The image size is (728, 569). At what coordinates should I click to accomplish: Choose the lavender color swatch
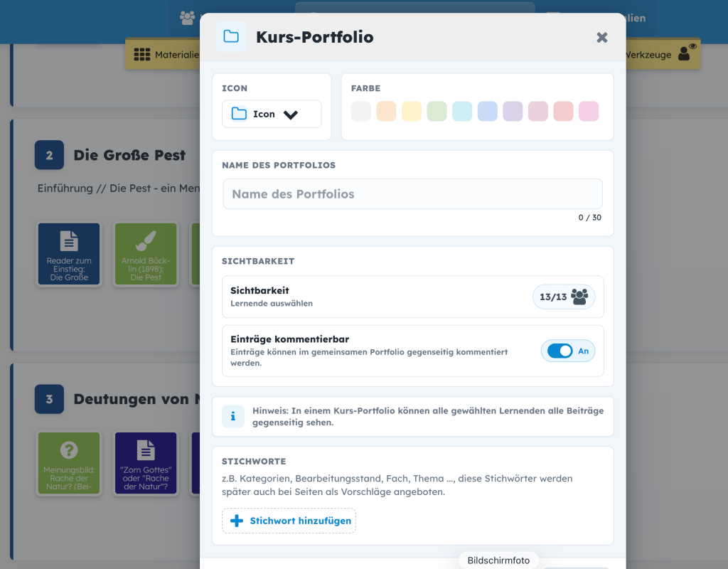point(513,112)
